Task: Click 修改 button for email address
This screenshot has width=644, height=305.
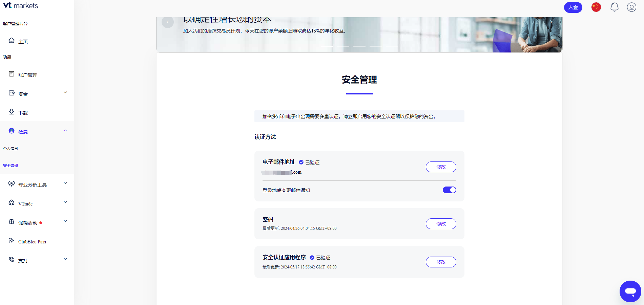Action: pos(441,167)
